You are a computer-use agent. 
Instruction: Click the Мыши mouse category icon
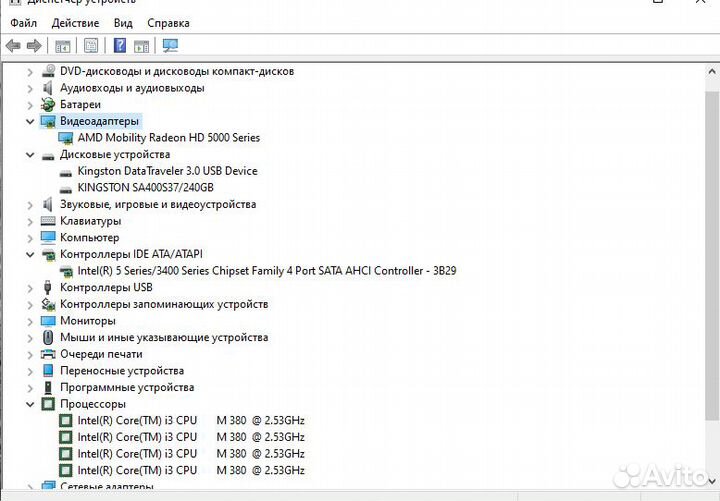click(48, 338)
